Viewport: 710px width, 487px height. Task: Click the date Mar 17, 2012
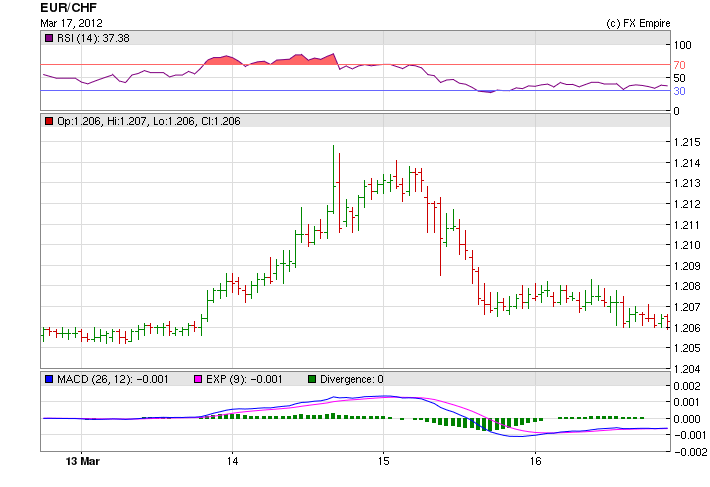[72, 23]
